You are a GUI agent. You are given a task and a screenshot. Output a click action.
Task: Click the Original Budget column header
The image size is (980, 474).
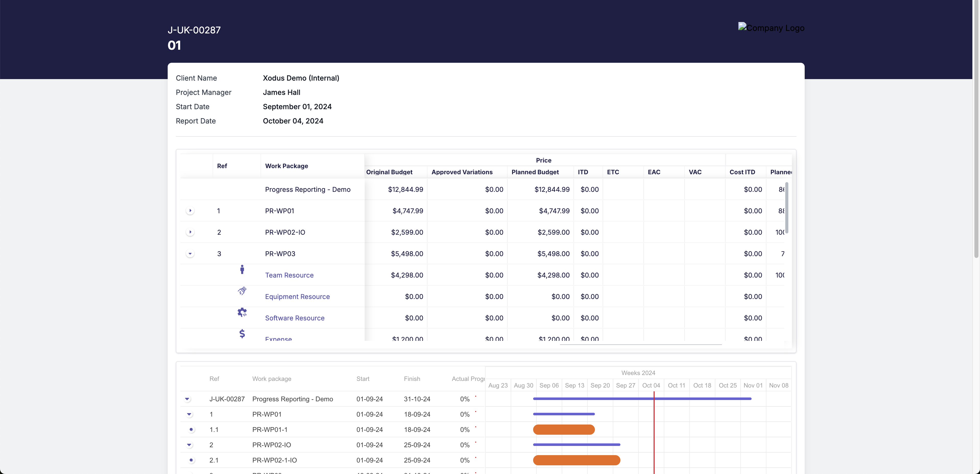point(389,172)
